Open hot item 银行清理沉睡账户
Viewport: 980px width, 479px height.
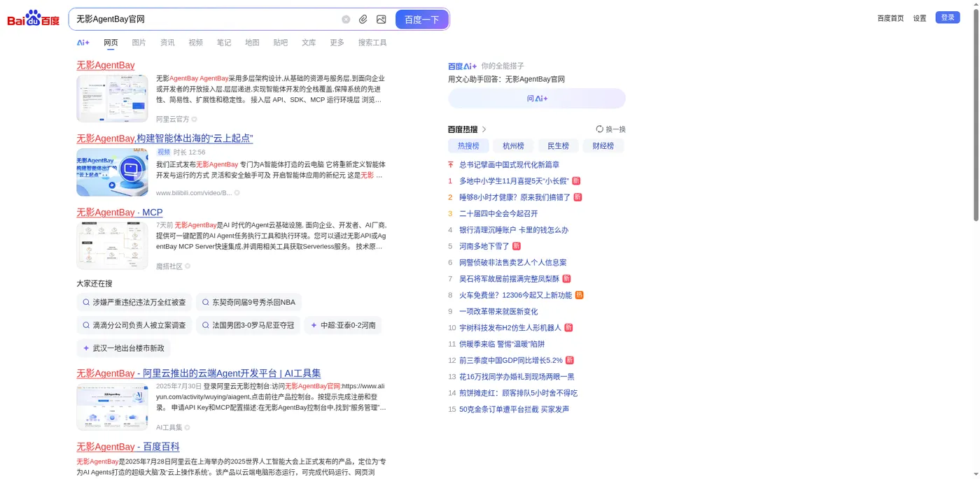[x=514, y=230]
